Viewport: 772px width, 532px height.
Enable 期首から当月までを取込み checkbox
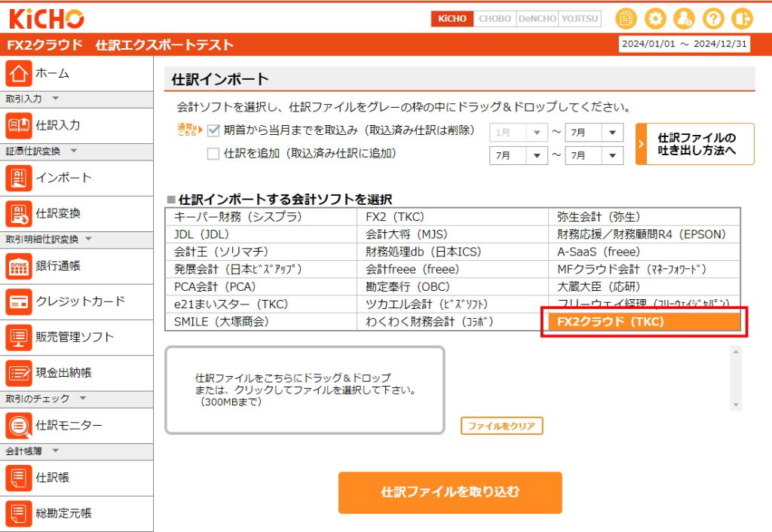pyautogui.click(x=213, y=130)
